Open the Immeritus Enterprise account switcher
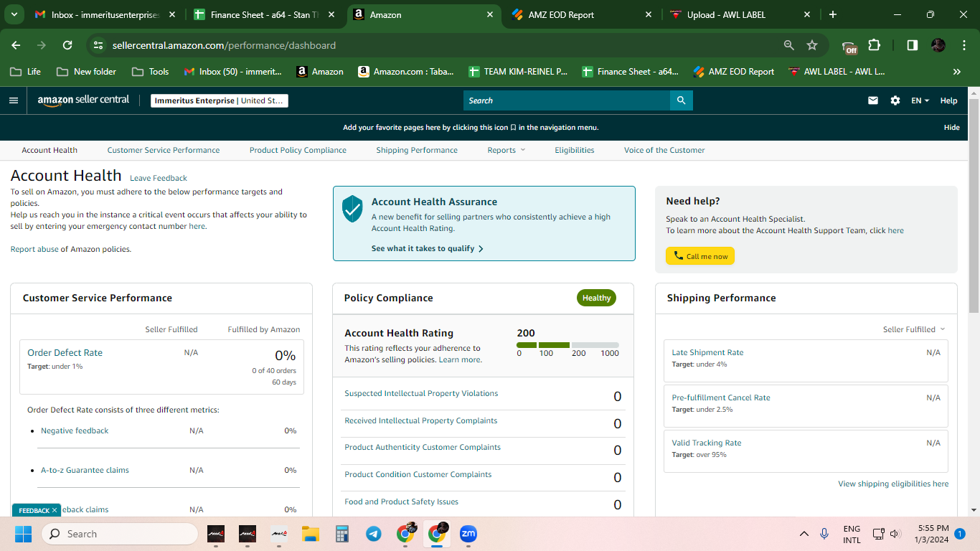 220,100
